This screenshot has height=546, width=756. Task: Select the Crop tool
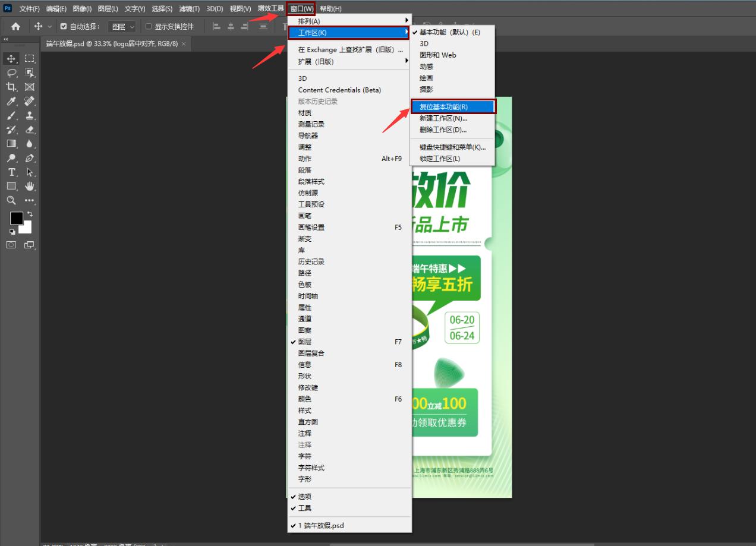click(x=11, y=87)
